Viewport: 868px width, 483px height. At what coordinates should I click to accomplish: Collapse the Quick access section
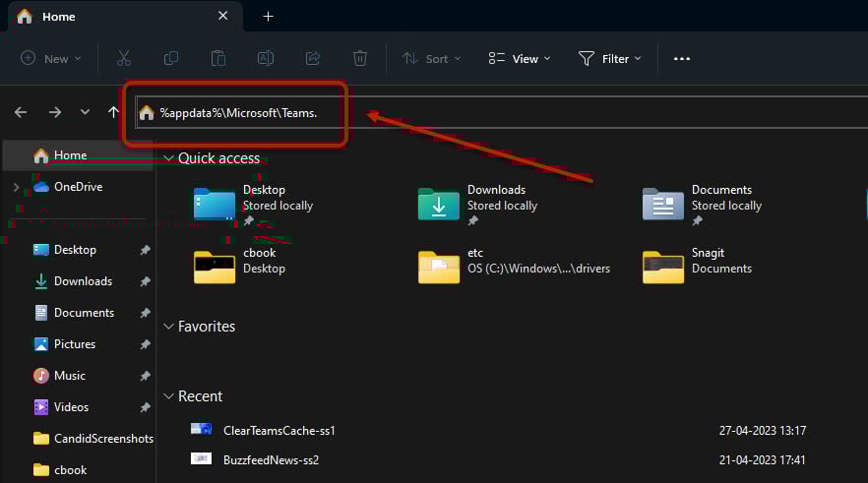(169, 158)
